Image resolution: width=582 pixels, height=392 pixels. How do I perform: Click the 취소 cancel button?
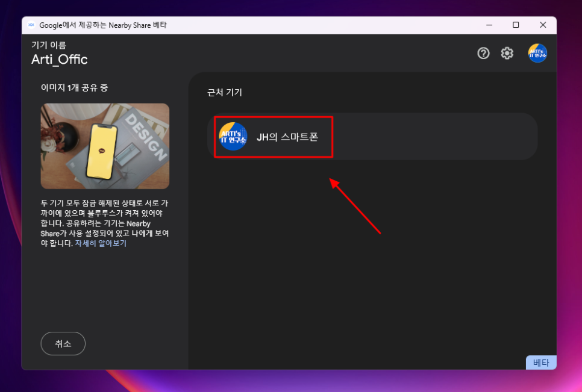[63, 343]
